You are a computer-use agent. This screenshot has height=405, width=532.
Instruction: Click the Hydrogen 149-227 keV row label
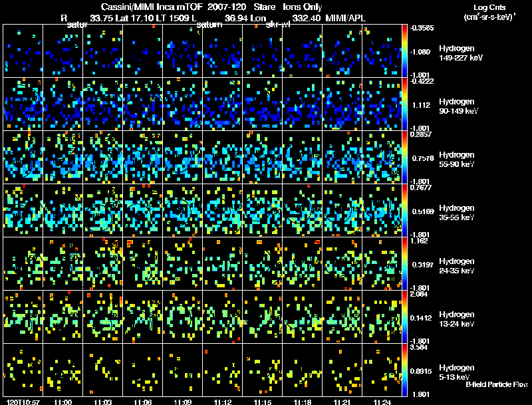click(x=461, y=53)
